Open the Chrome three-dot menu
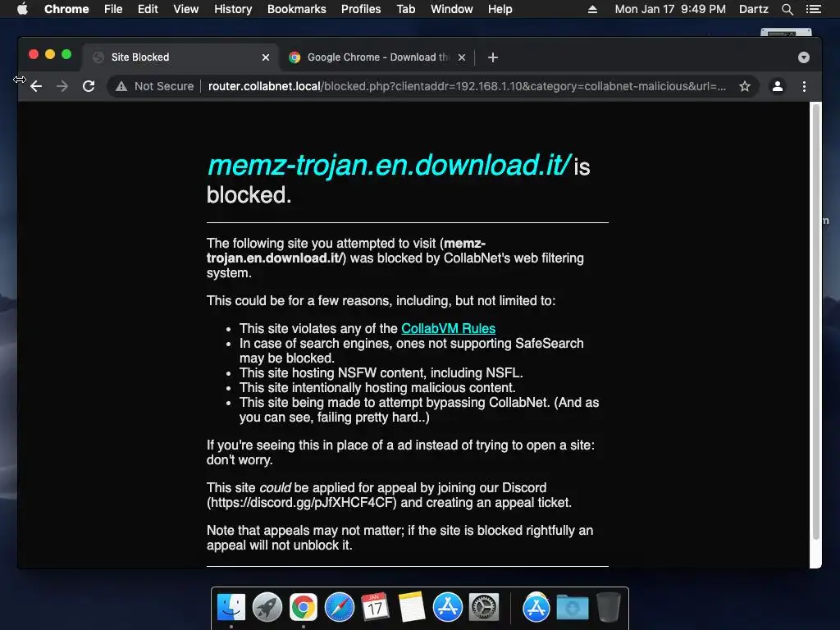This screenshot has height=630, width=840. click(x=804, y=86)
